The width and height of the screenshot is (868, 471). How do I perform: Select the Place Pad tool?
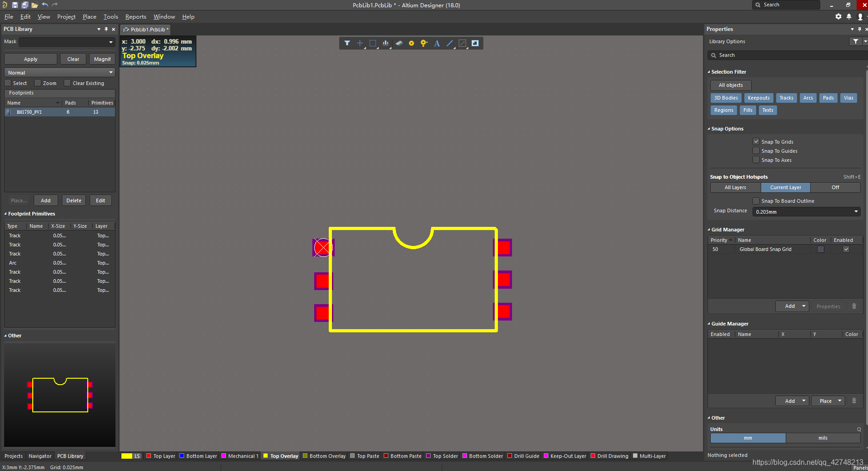click(411, 43)
